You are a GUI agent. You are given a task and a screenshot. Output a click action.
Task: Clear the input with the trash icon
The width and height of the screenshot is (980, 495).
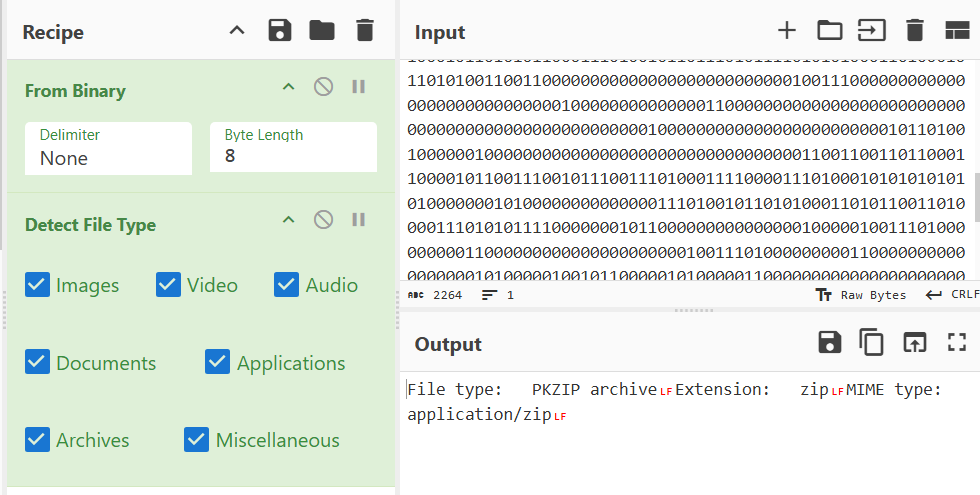click(x=914, y=31)
